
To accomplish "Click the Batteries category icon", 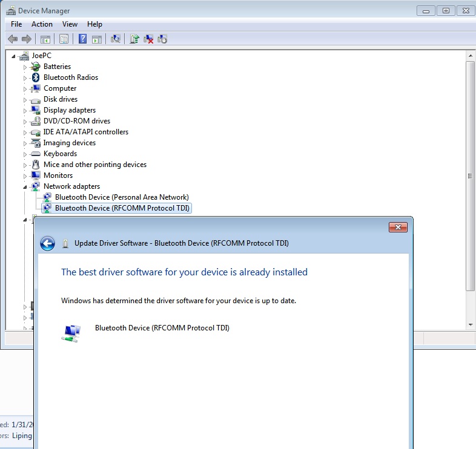I will tap(36, 67).
